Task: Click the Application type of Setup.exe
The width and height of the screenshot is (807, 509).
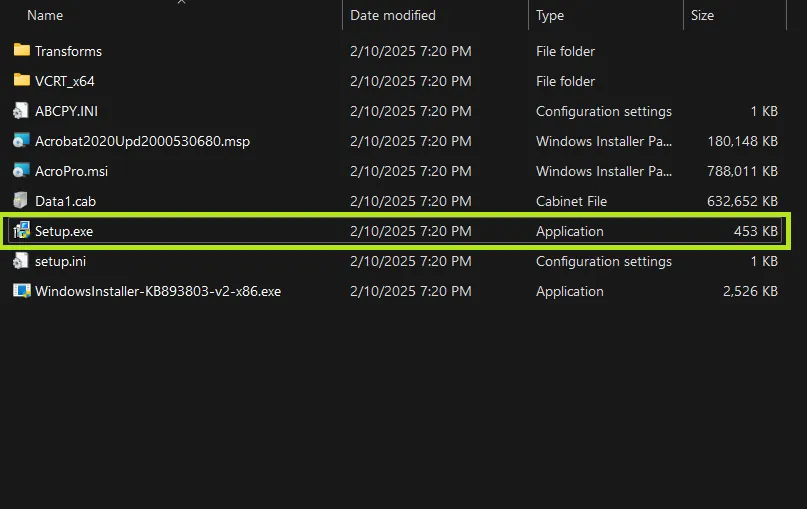Action: click(569, 231)
